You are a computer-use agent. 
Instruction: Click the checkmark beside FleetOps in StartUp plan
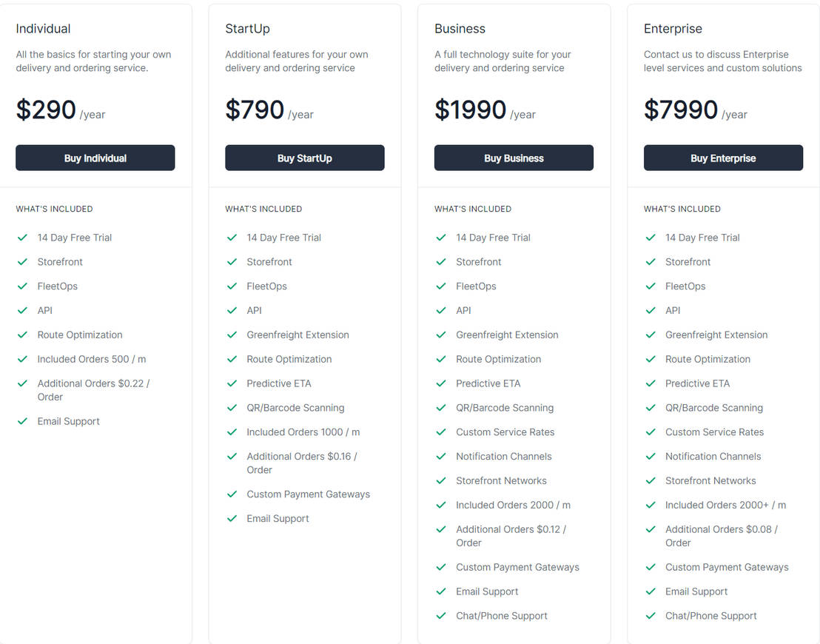coord(232,286)
